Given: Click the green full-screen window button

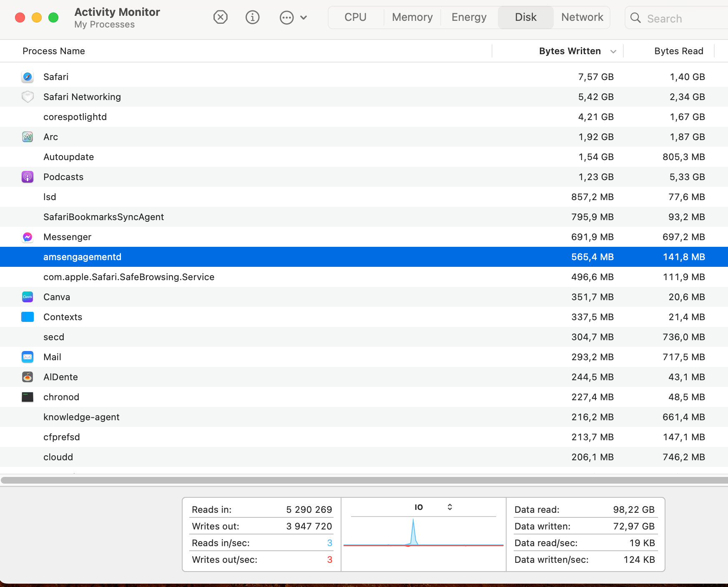Looking at the screenshot, I should point(53,18).
